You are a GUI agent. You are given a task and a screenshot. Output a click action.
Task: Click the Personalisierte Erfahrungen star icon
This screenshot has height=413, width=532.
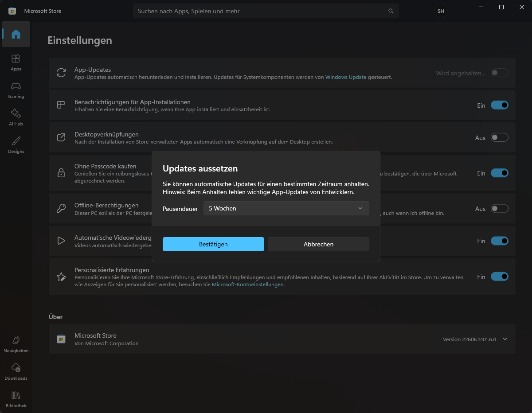pyautogui.click(x=61, y=277)
